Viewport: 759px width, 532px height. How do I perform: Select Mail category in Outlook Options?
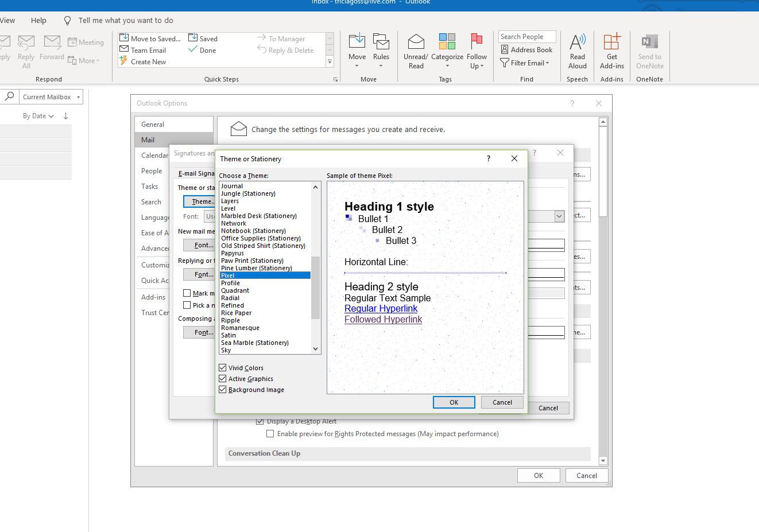click(174, 139)
